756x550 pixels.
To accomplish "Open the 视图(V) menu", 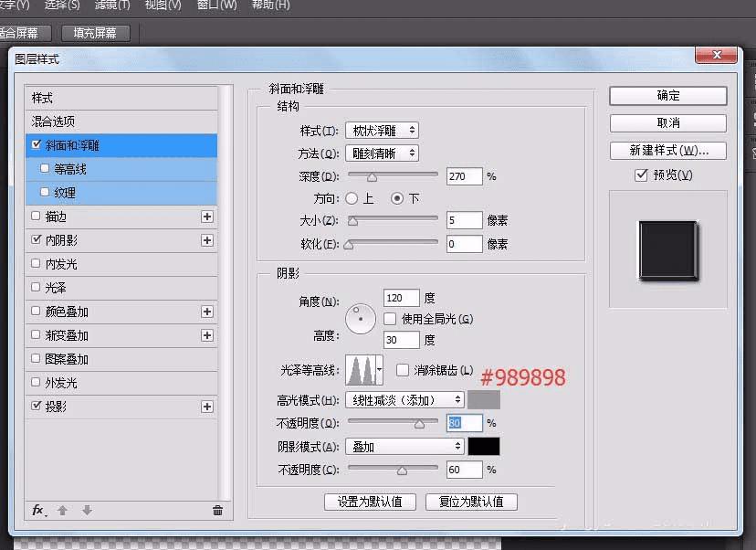I will click(163, 5).
